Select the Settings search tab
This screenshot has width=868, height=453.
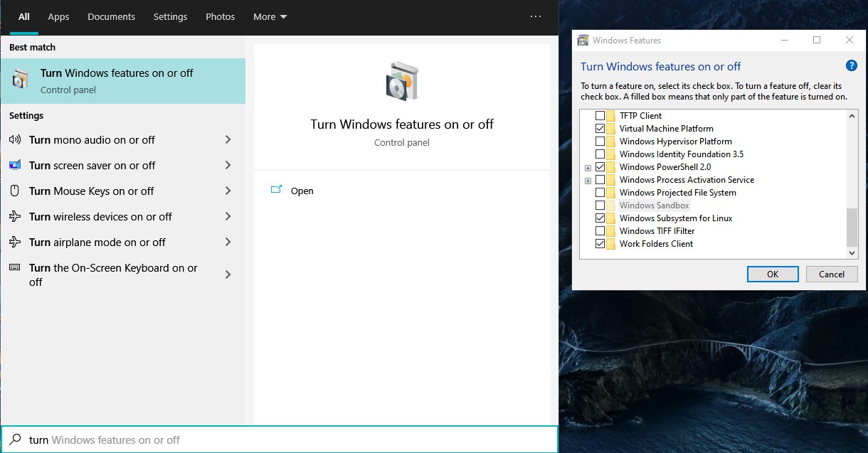click(170, 16)
